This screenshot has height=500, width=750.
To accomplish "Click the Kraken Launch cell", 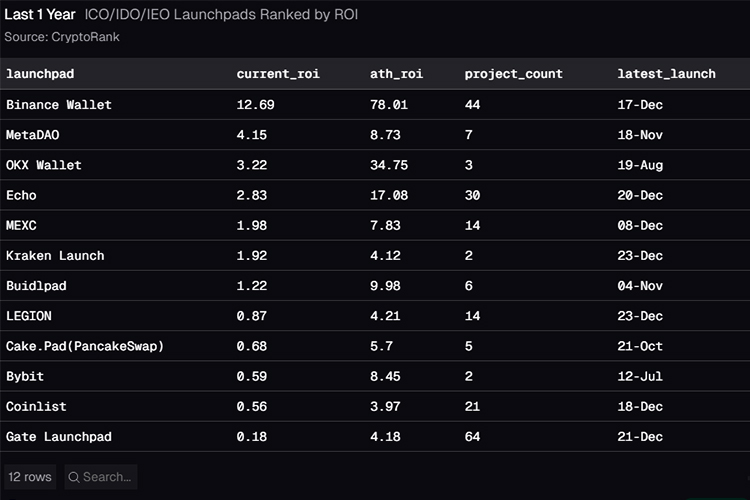I will point(55,255).
